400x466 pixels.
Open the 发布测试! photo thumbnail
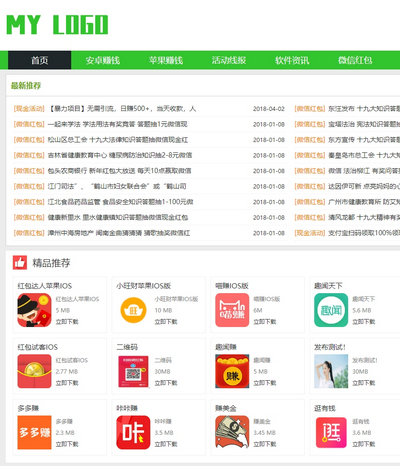pyautogui.click(x=331, y=371)
